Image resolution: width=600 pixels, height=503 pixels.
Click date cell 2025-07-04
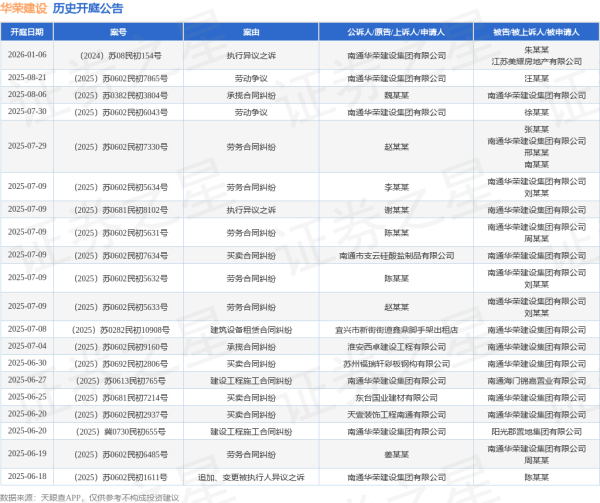click(27, 346)
